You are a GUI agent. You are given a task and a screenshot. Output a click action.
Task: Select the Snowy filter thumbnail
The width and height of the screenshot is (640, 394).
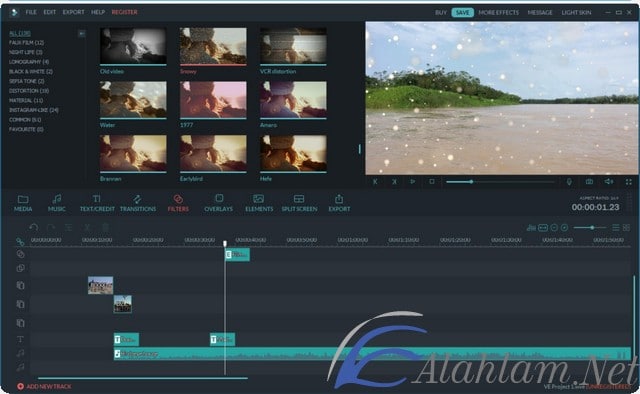click(x=213, y=46)
